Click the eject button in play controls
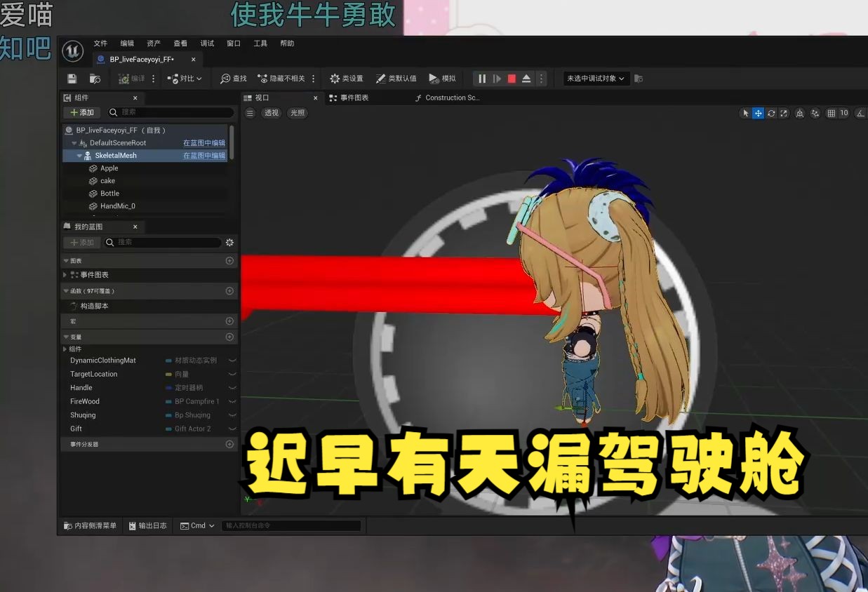This screenshot has width=868, height=592. [526, 79]
